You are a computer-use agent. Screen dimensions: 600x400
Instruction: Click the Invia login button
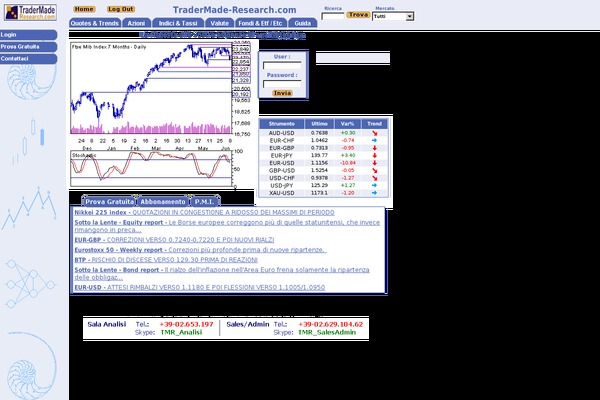click(x=282, y=93)
